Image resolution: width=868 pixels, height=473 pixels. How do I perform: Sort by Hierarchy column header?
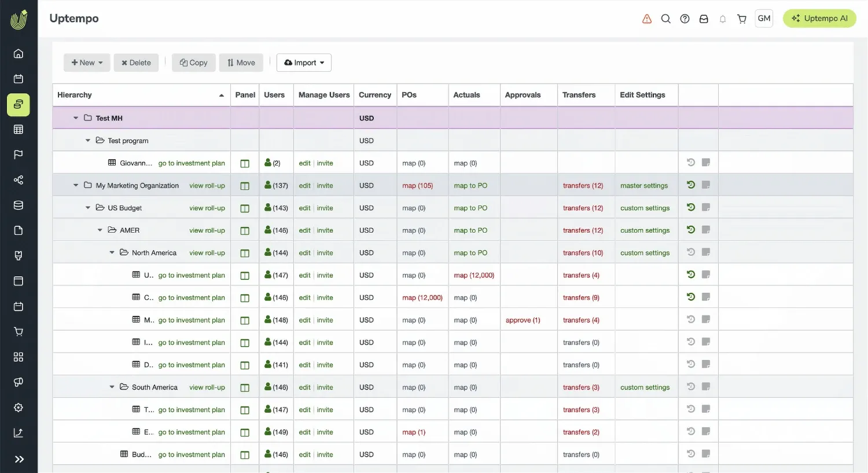click(141, 95)
